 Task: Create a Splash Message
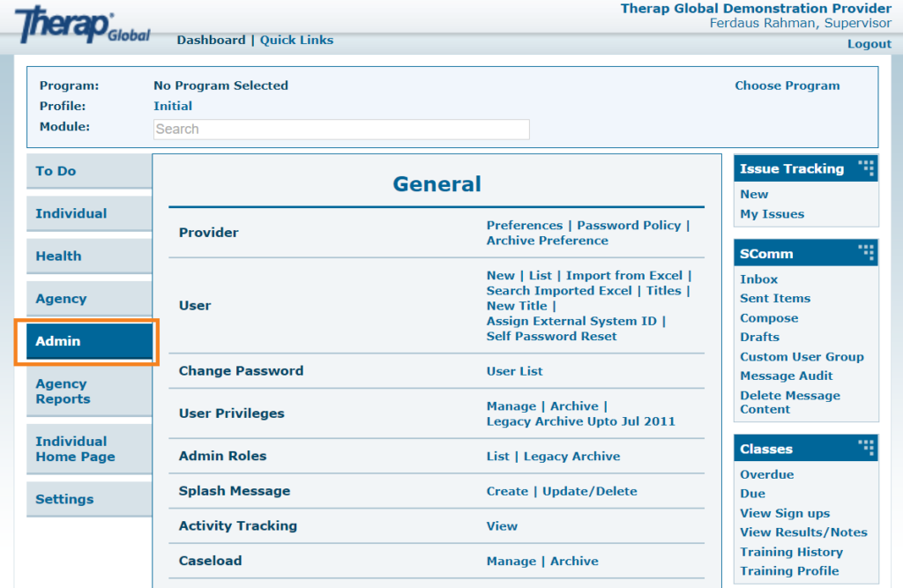(x=507, y=492)
